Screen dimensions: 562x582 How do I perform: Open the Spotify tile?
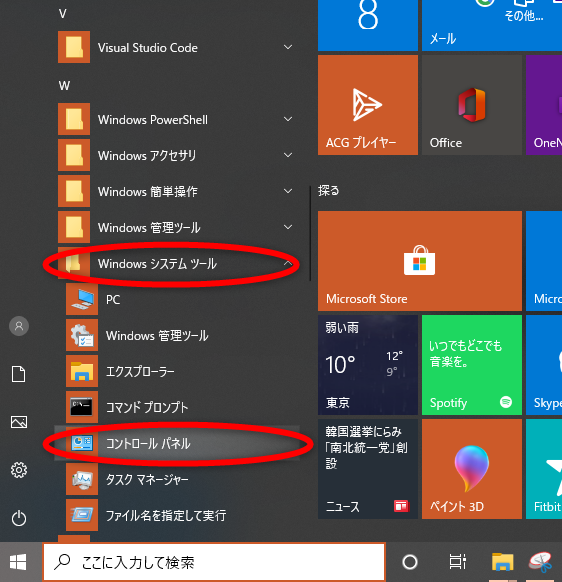[x=472, y=365]
